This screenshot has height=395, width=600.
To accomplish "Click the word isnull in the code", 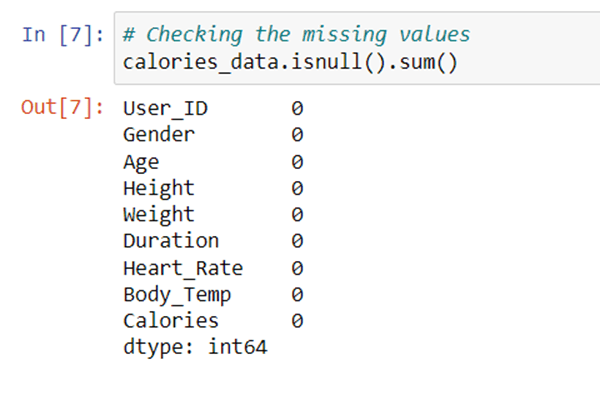I will tap(326, 62).
